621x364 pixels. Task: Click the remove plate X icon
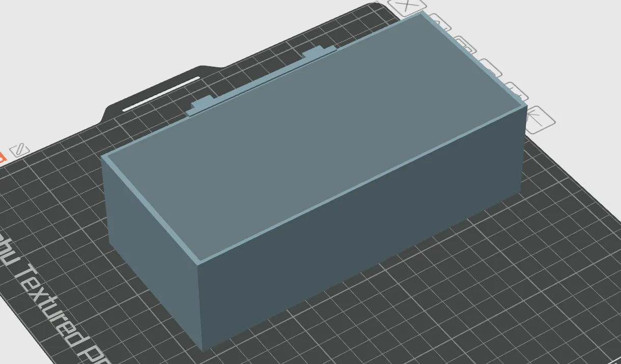click(406, 6)
